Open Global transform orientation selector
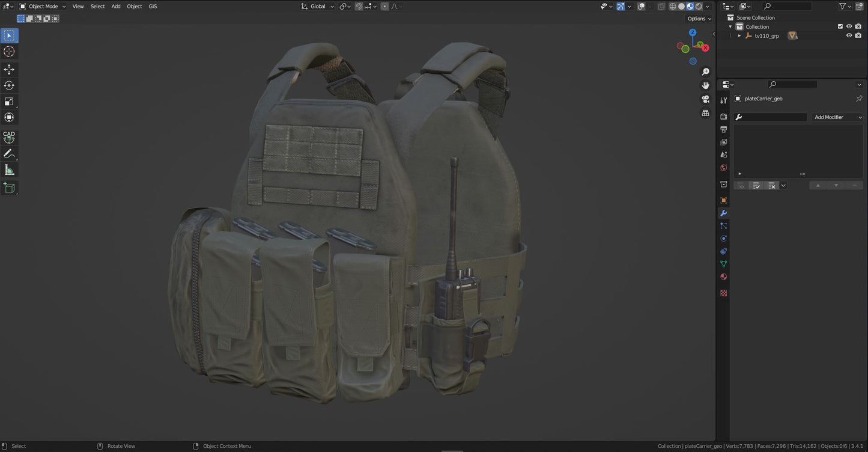This screenshot has width=868, height=452. coord(317,6)
